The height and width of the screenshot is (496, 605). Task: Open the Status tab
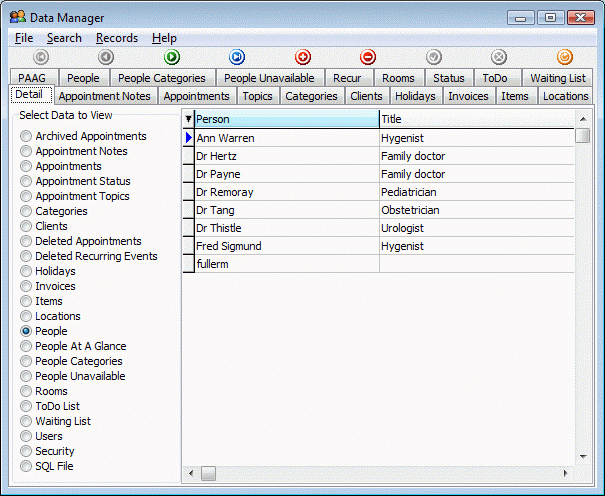(449, 78)
